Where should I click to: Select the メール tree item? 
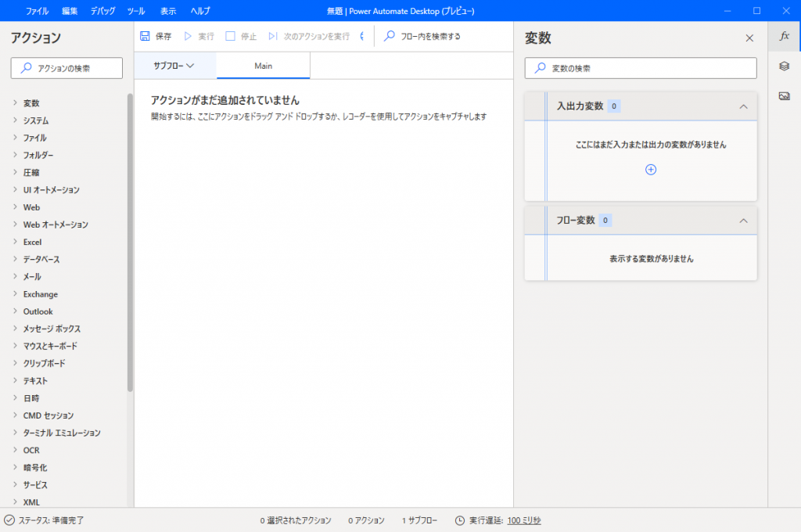coord(32,276)
